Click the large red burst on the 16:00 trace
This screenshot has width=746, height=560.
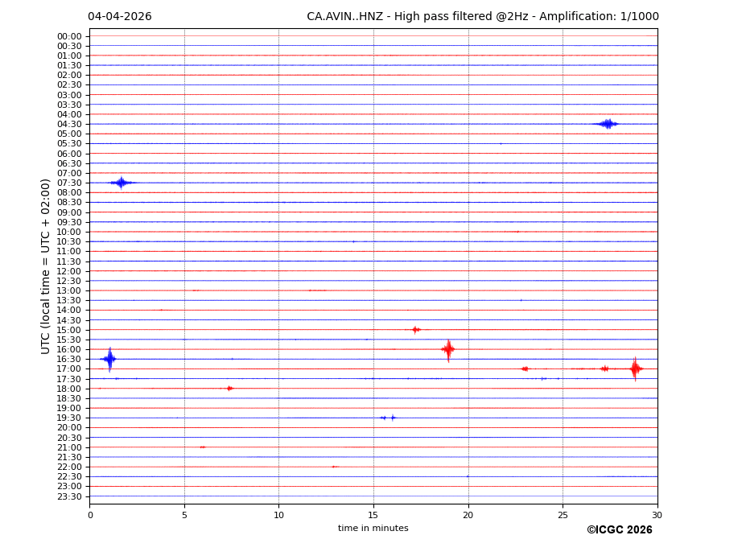pos(448,349)
